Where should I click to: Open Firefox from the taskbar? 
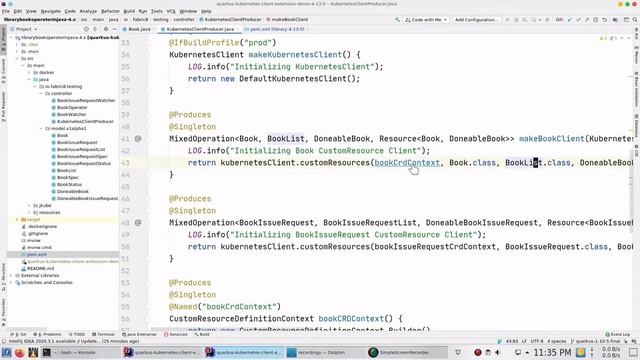click(20, 352)
